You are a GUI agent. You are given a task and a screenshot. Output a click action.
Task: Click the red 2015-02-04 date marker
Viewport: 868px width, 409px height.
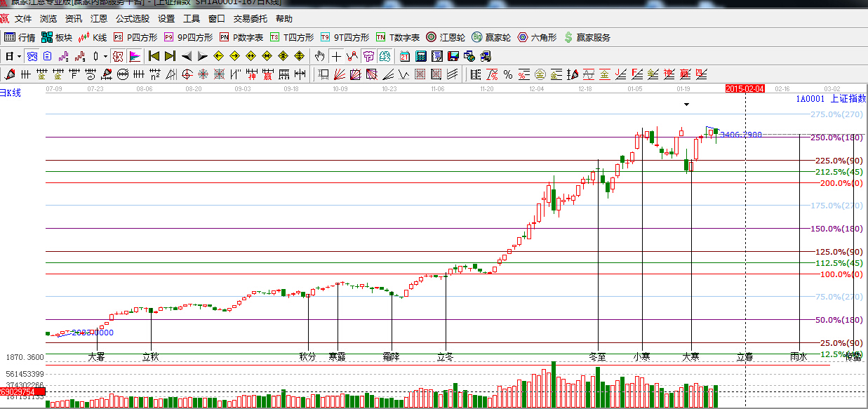[x=744, y=89]
